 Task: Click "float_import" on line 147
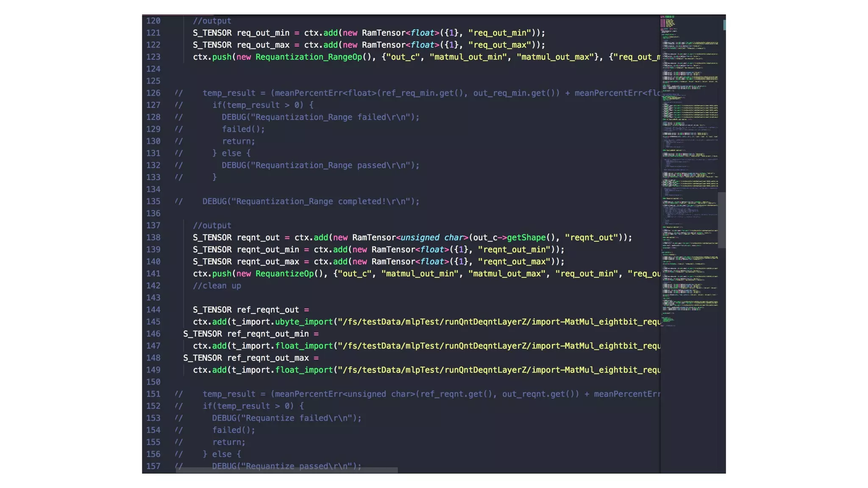[x=304, y=346]
